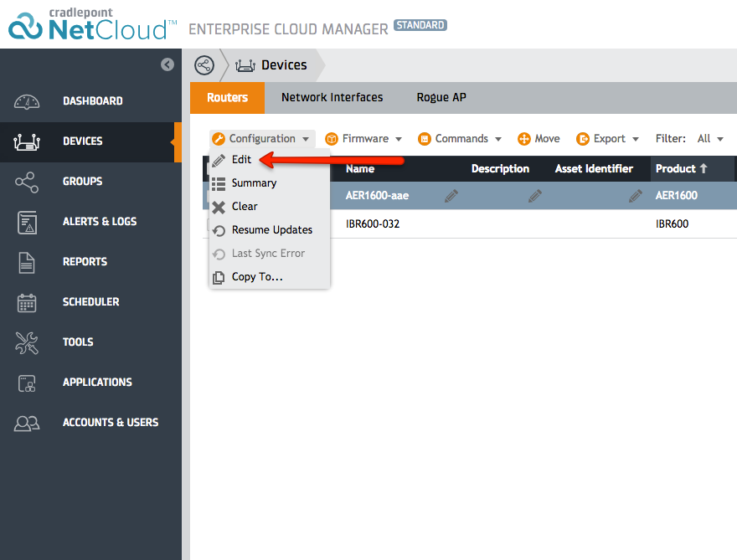Image resolution: width=737 pixels, height=560 pixels.
Task: Open the Tools wrench icon
Action: coord(27,343)
